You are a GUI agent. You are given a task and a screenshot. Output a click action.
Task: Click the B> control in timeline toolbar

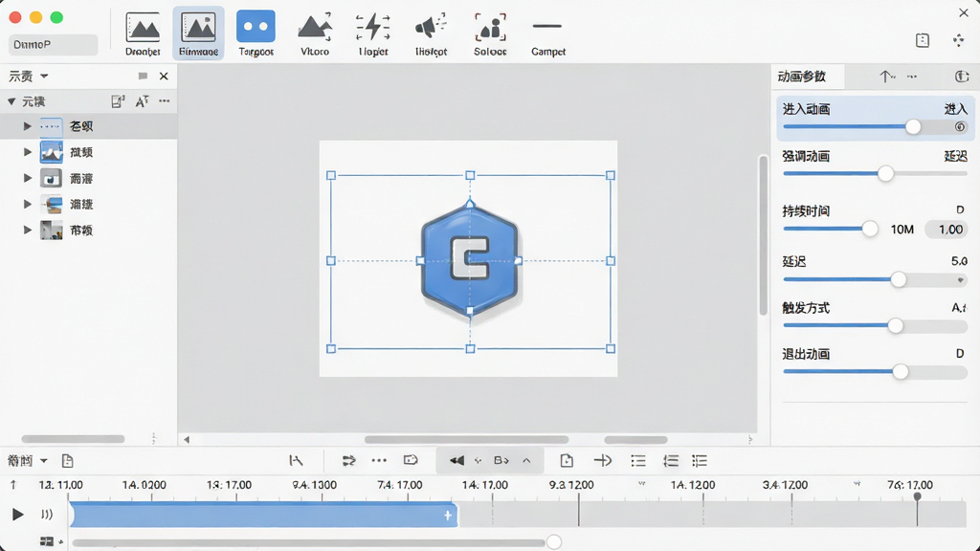[501, 460]
